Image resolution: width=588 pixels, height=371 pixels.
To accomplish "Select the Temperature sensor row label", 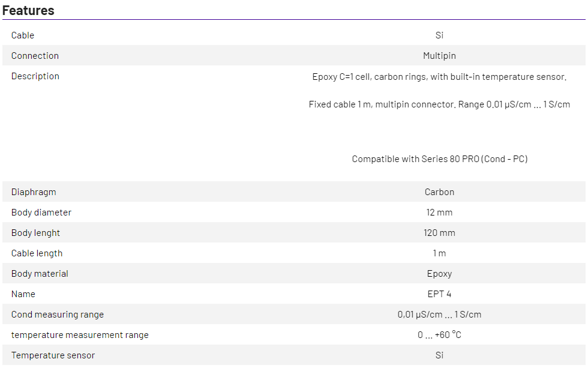I will coord(53,355).
